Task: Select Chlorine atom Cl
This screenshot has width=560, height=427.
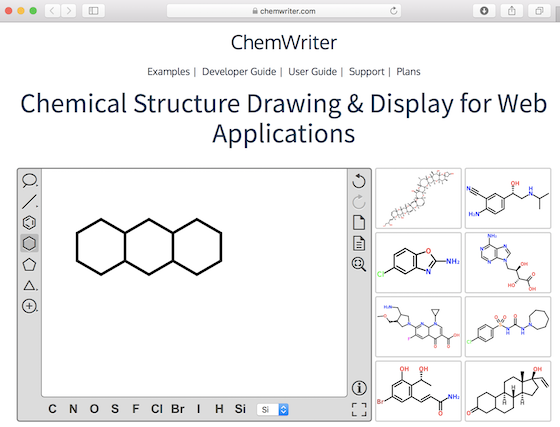Action: (x=156, y=409)
